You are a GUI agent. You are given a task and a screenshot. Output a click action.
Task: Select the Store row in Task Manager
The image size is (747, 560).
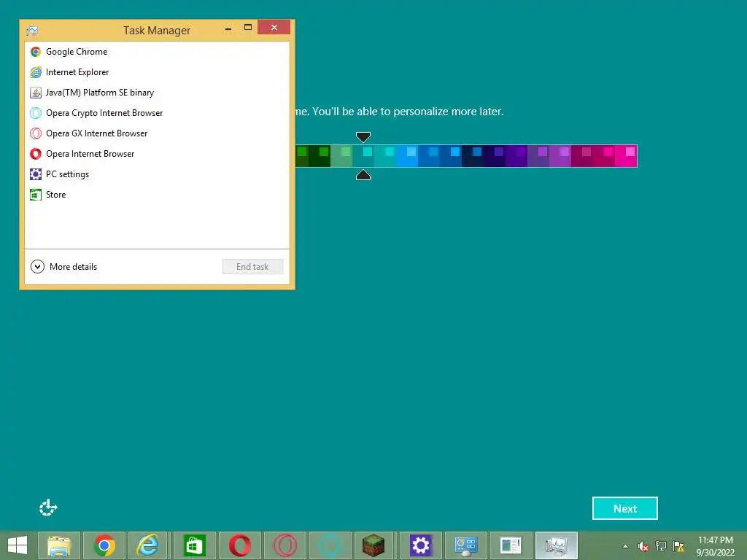[158, 195]
